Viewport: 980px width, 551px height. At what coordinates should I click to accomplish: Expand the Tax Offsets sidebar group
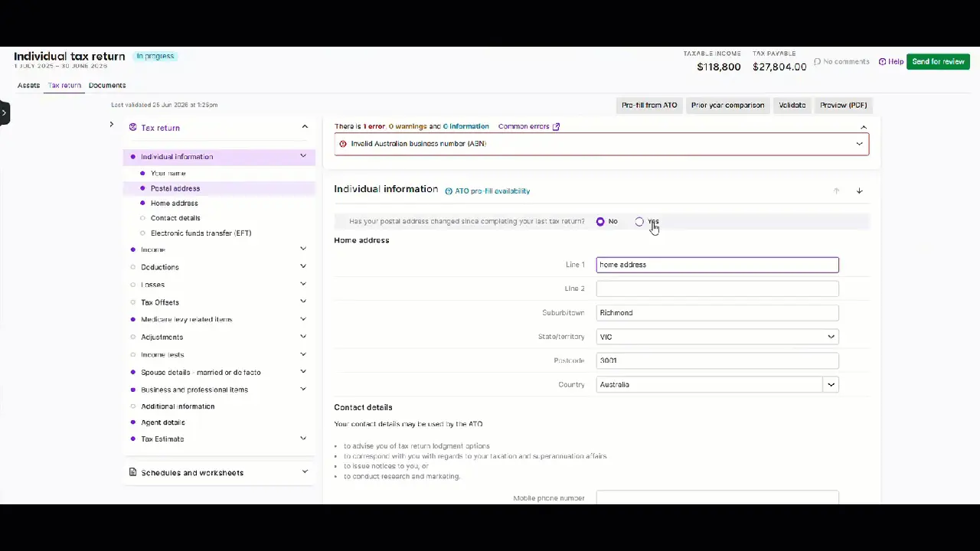tap(303, 302)
